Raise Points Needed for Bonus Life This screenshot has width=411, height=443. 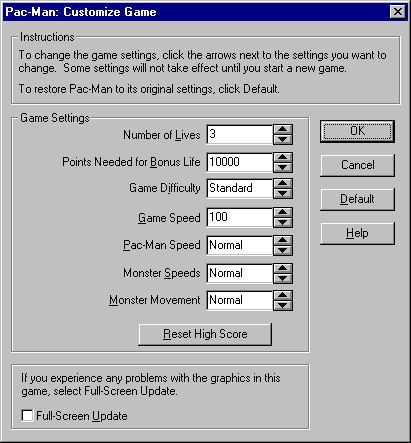283,158
